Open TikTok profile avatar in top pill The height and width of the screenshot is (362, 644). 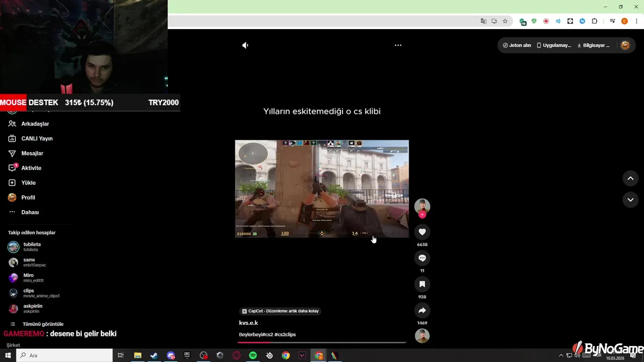pos(625,45)
